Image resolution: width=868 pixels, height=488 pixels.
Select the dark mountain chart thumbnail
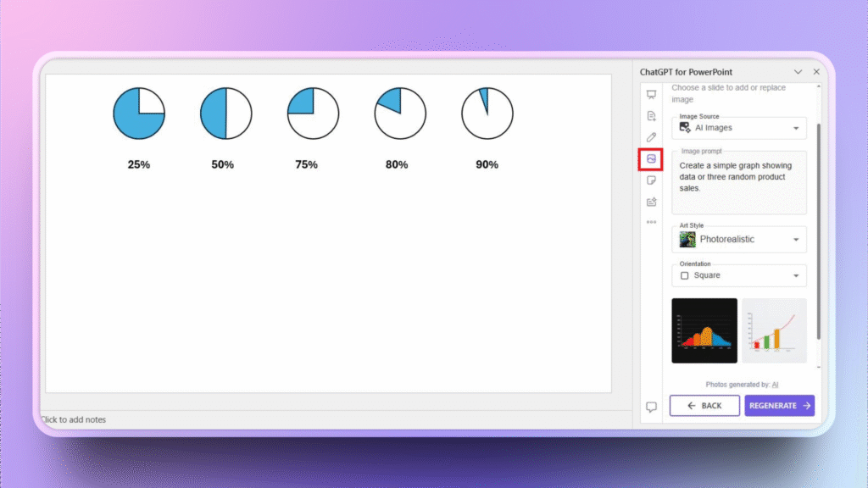pyautogui.click(x=704, y=330)
